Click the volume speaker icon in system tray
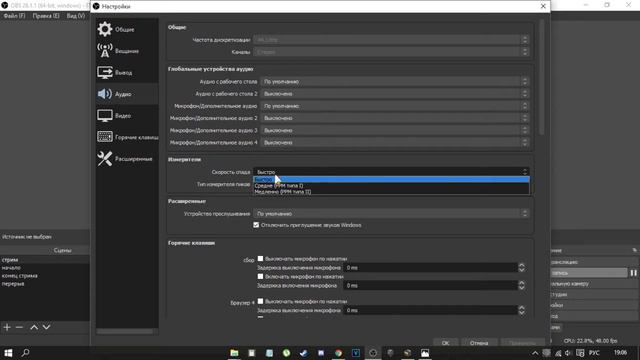 click(x=568, y=353)
